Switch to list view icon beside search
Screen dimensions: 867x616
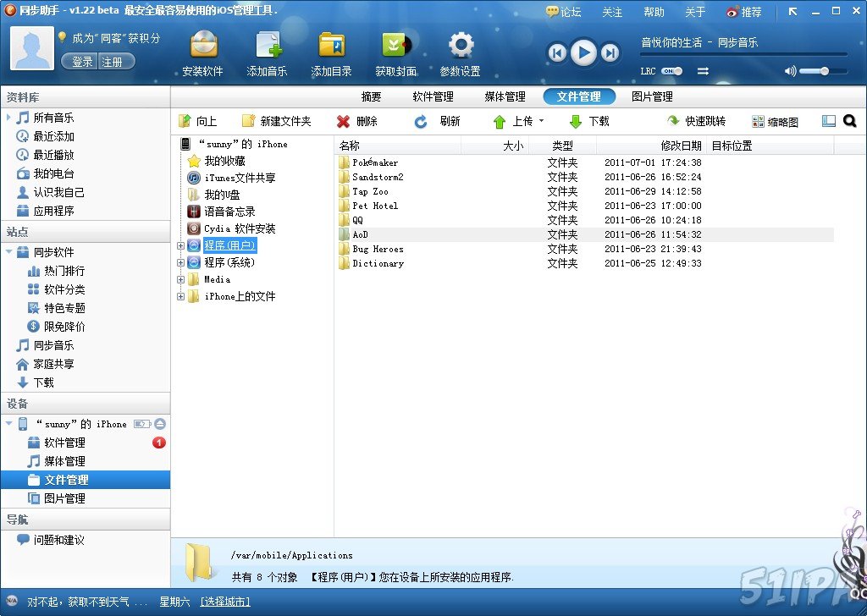tap(827, 121)
